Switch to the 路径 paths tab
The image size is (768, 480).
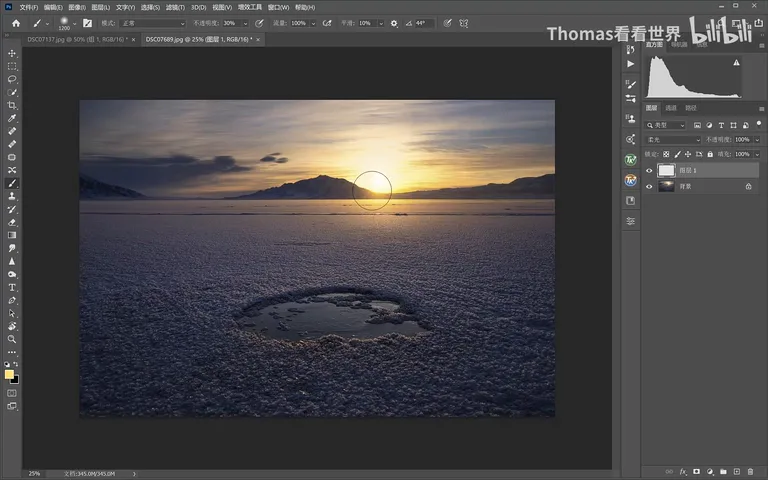[691, 108]
